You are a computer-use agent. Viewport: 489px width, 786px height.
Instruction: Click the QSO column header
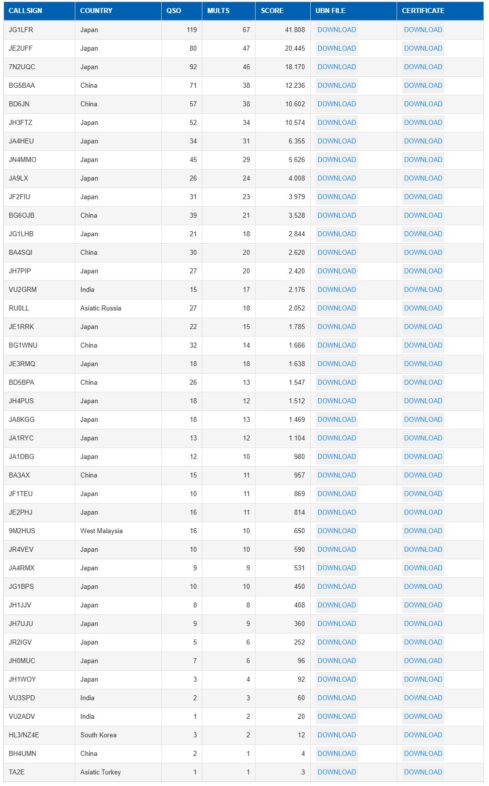click(x=174, y=11)
